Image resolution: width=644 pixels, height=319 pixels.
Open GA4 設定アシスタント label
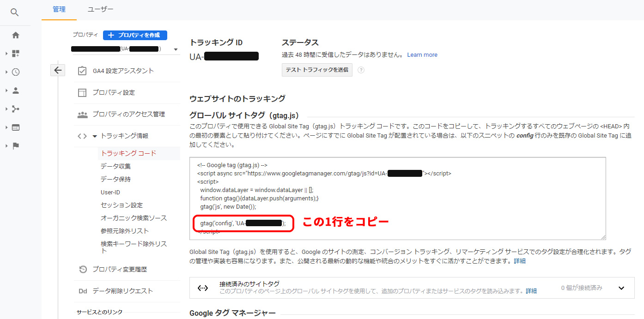[x=123, y=71]
